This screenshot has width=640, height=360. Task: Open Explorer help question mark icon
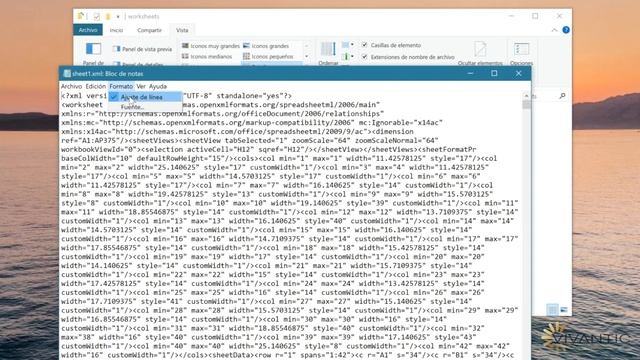(566, 30)
